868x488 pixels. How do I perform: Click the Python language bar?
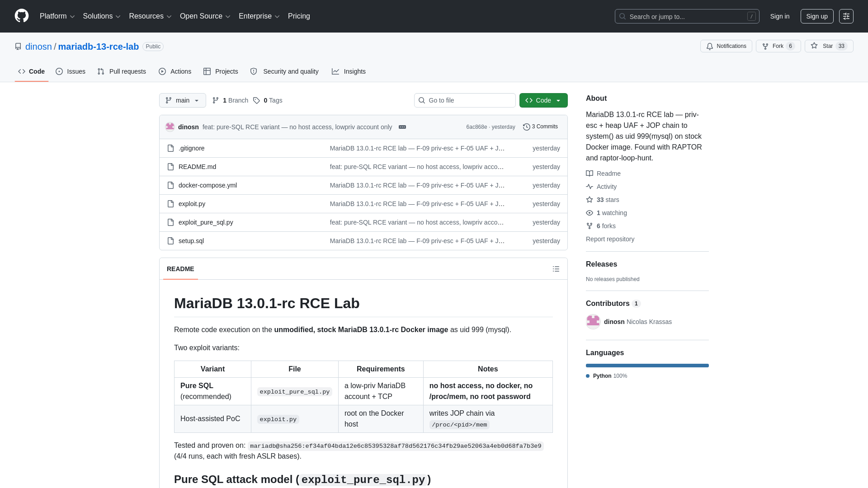coord(647,366)
